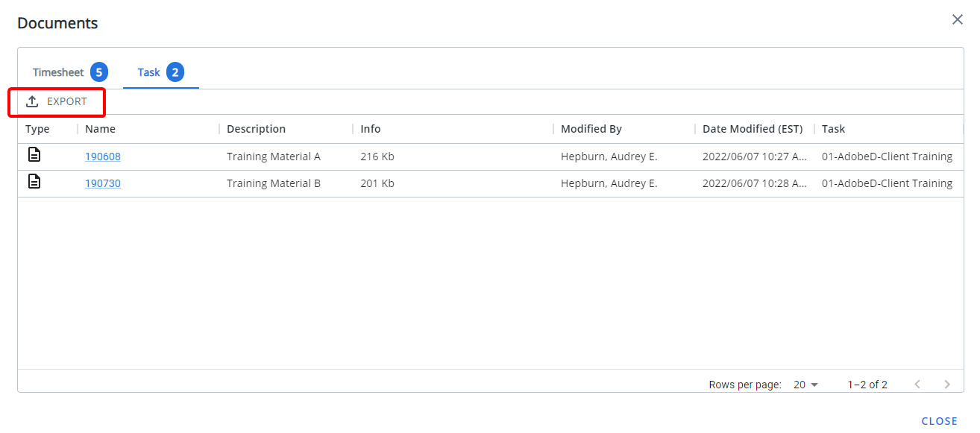Click the EXPORT button
Viewport: 980px width, 433px height.
[x=57, y=101]
